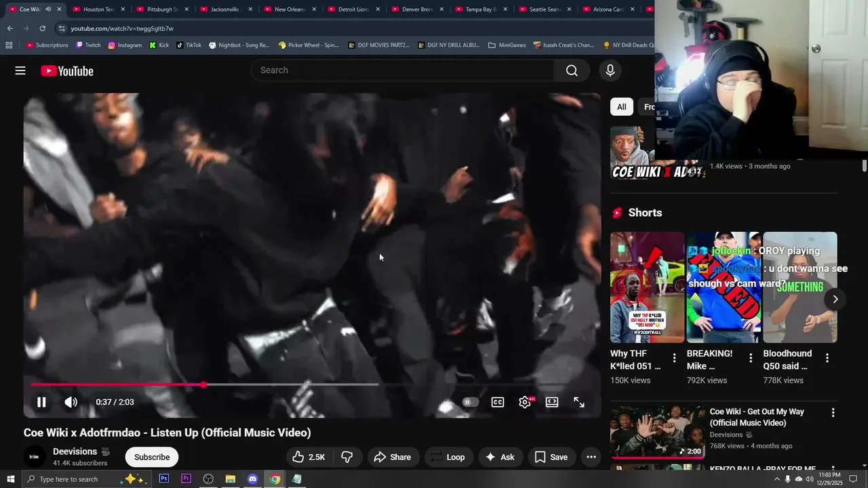868x488 pixels.
Task: Toggle the Loop button under the video
Action: (x=448, y=457)
